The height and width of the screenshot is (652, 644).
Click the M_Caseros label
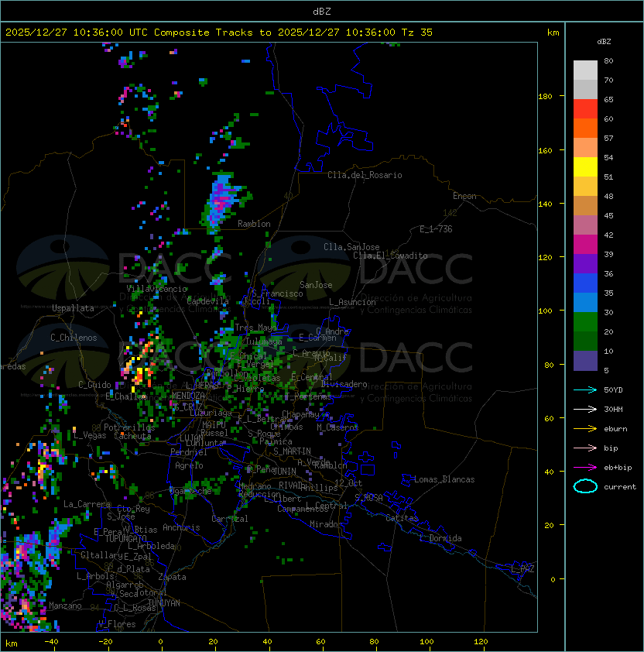(337, 427)
